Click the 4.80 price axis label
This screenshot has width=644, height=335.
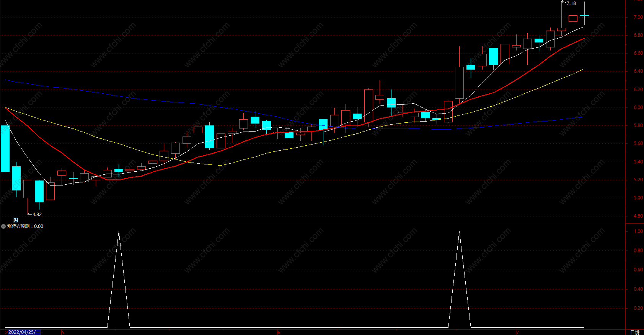coord(638,216)
